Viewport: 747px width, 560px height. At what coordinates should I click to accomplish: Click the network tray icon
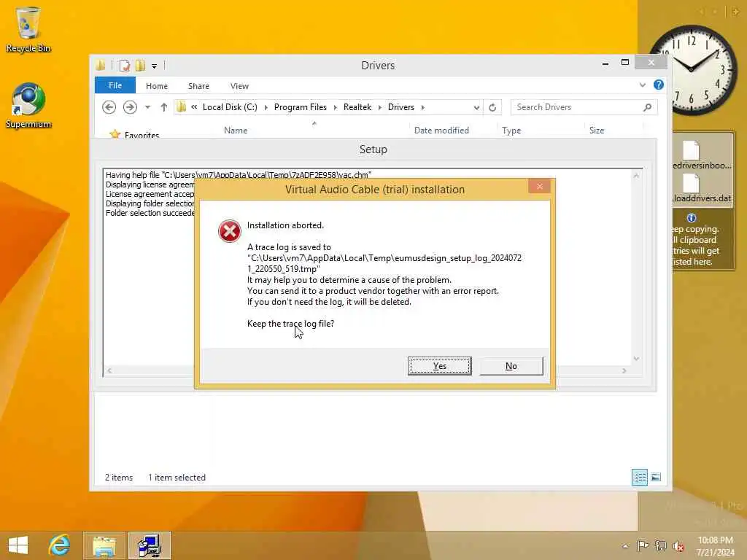coord(660,546)
